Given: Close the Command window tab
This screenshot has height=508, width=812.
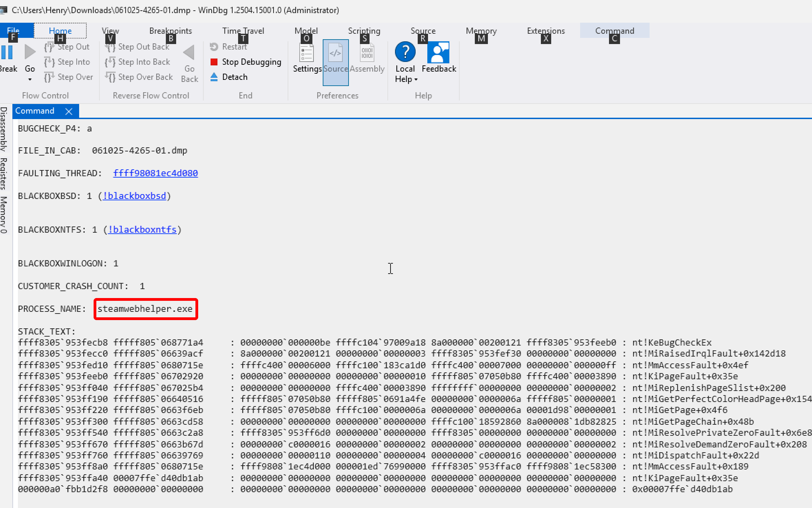Looking at the screenshot, I should (69, 111).
